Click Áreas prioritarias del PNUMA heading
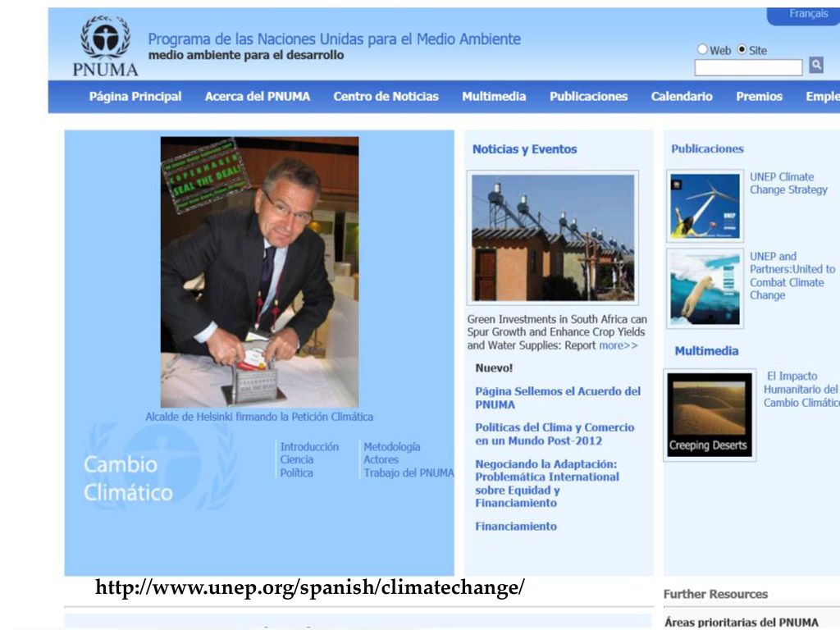Viewport: 840px width, 630px height. pos(742,622)
